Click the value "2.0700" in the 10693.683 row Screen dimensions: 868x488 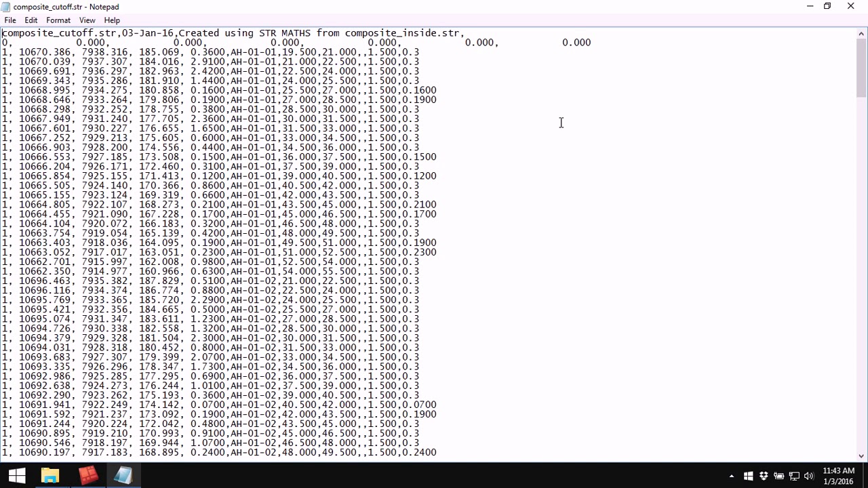(x=208, y=357)
